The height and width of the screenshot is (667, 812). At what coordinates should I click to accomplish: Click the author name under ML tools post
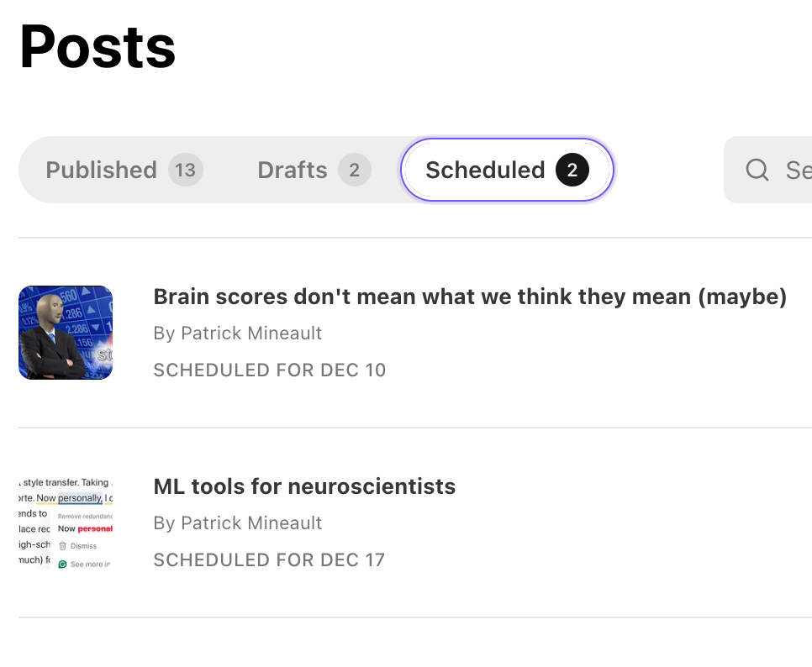pos(237,523)
